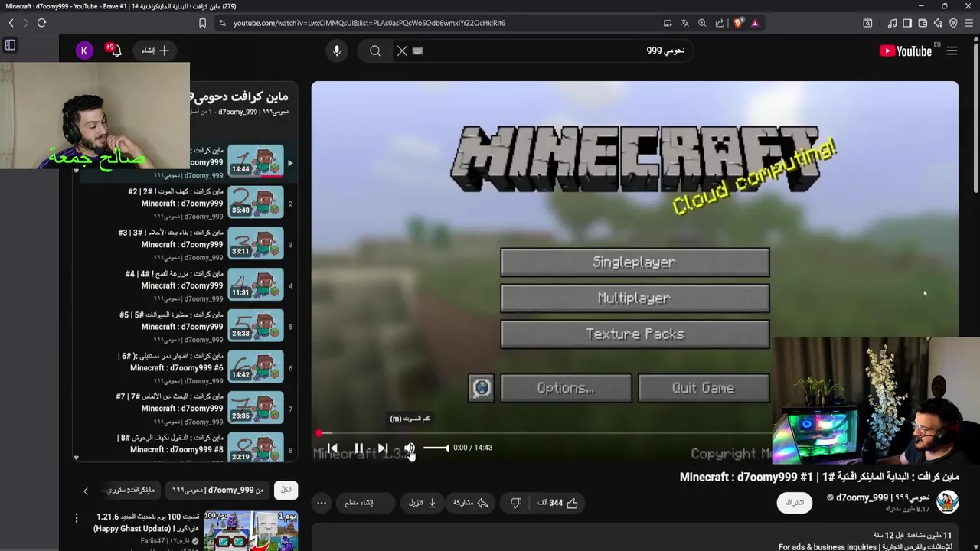Open more actions three-dot button

tap(322, 503)
